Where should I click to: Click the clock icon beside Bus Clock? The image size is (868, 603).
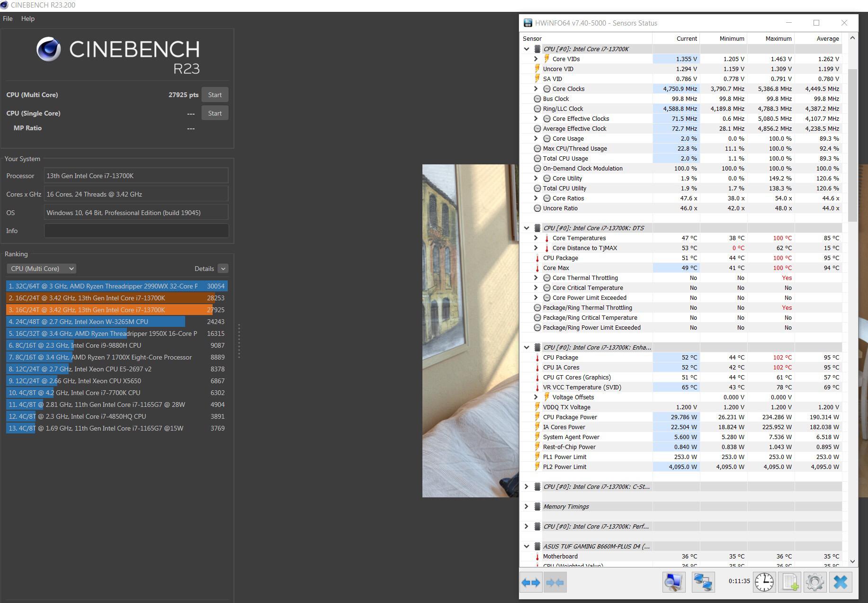(537, 99)
